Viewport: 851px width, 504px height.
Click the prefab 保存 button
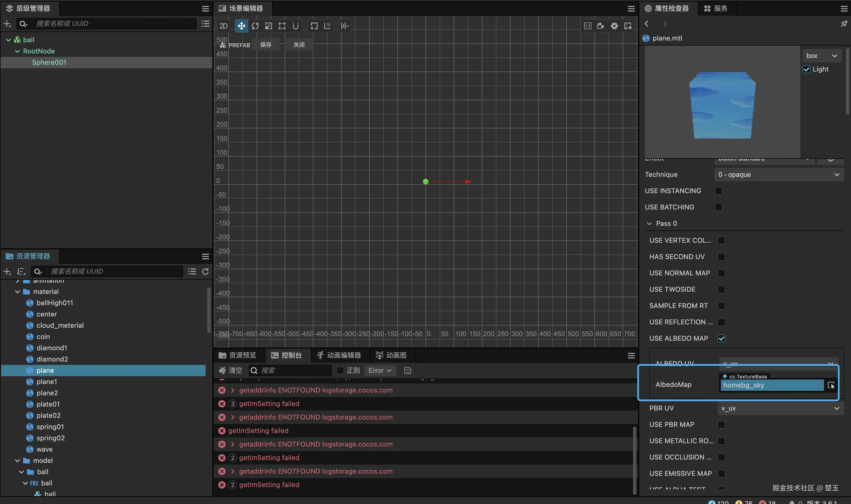coord(266,45)
